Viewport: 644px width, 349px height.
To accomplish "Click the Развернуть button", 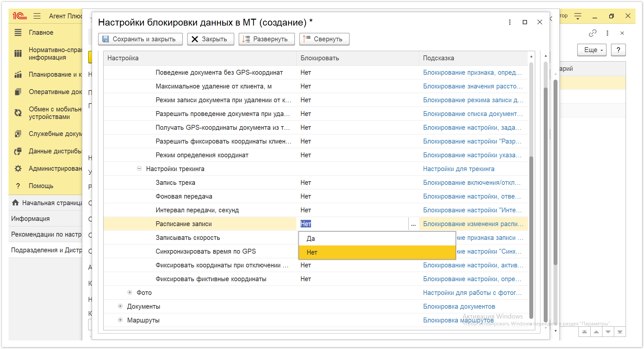I will tap(266, 39).
